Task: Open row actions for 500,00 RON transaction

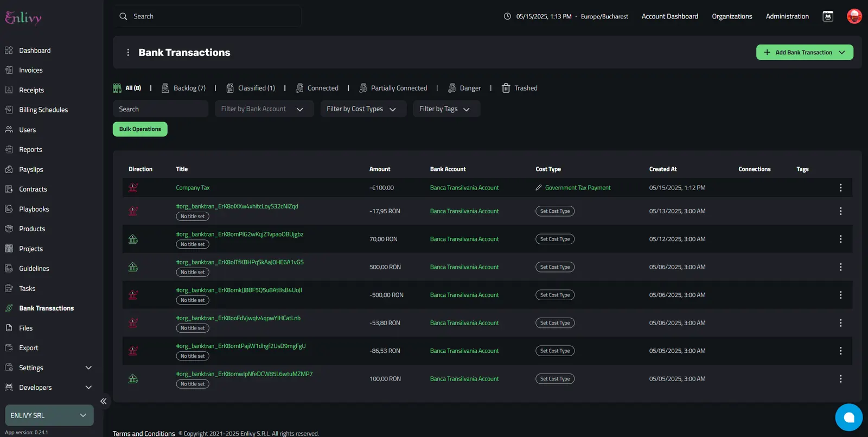Action: coord(840,267)
